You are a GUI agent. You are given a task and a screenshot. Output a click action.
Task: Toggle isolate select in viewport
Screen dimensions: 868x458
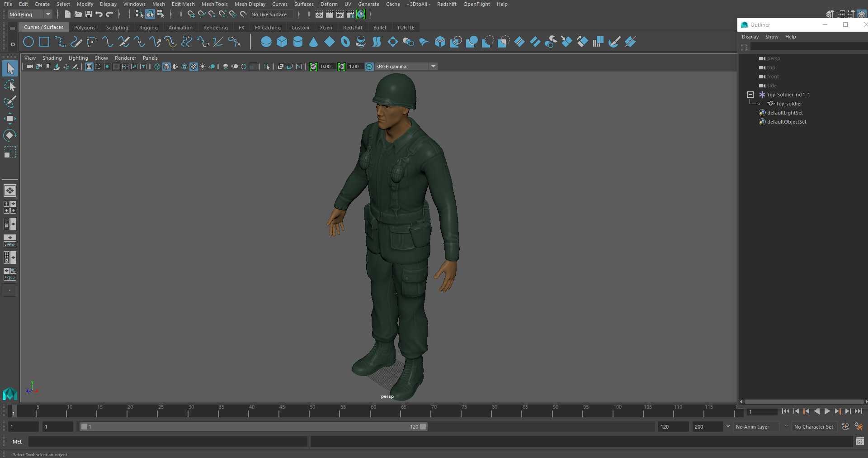(x=267, y=67)
